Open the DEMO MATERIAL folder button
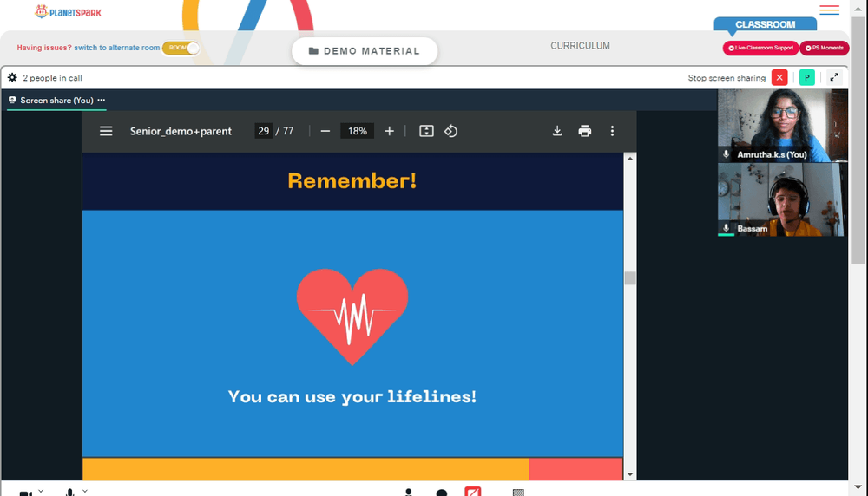The image size is (868, 496). [x=365, y=51]
